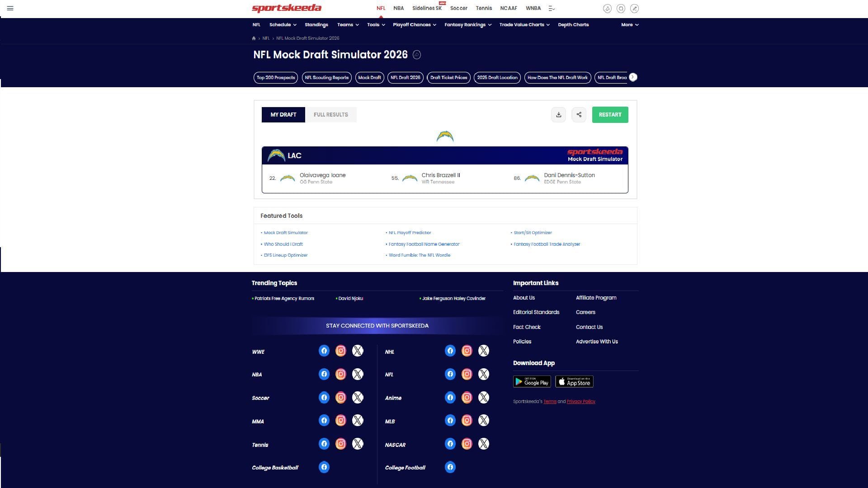868x488 pixels.
Task: Click the NBA X (Twitter) icon
Action: [x=358, y=374]
